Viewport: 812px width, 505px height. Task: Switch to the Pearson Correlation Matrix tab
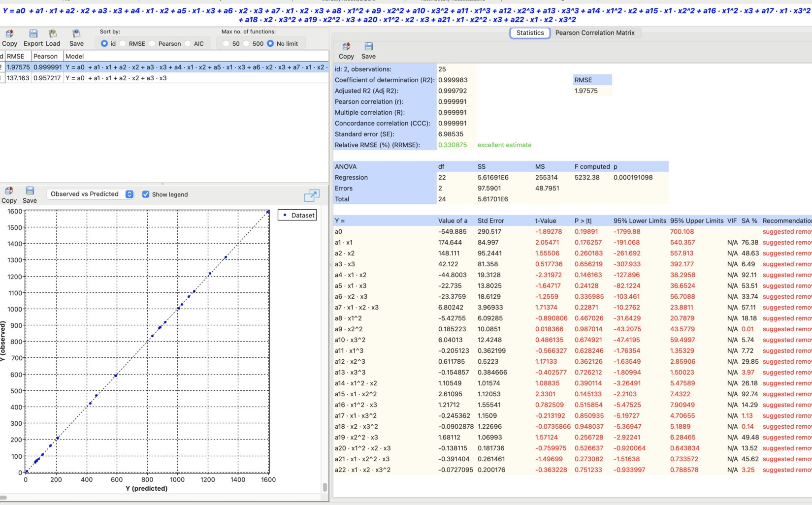595,32
